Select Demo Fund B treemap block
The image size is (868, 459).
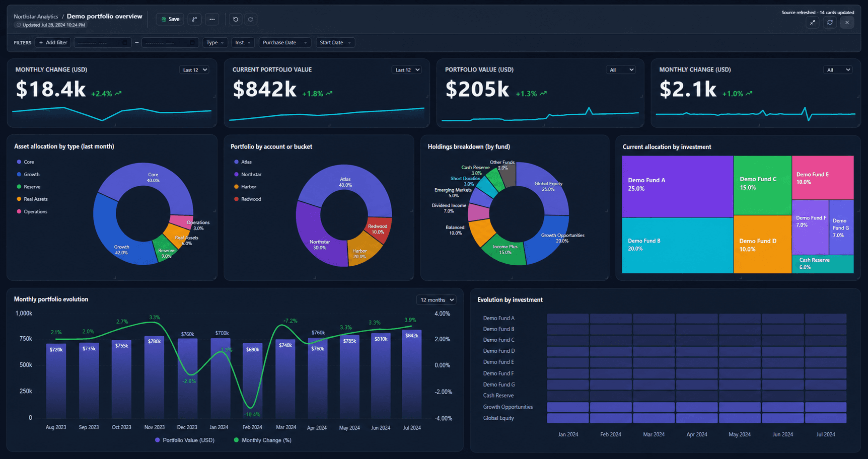pyautogui.click(x=677, y=246)
